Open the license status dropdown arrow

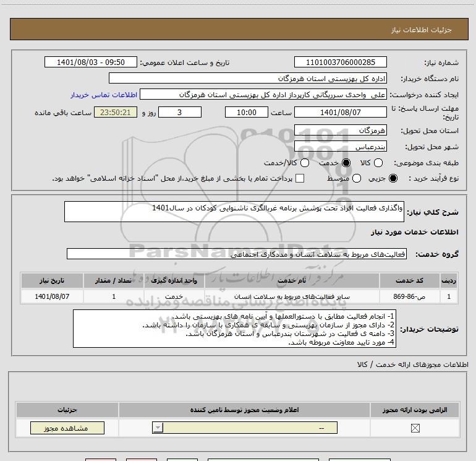pyautogui.click(x=158, y=428)
